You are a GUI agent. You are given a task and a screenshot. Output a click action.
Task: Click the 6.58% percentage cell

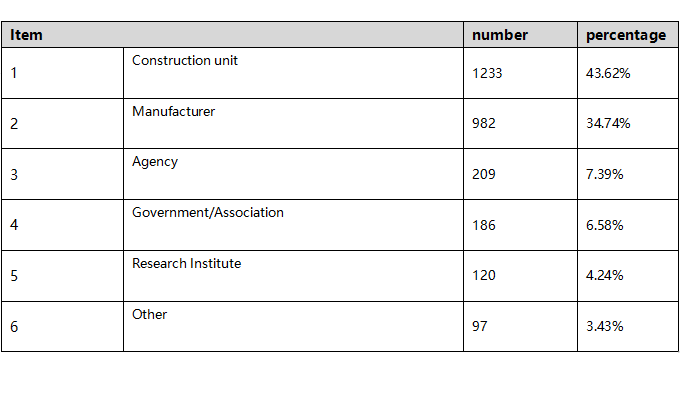coord(628,225)
